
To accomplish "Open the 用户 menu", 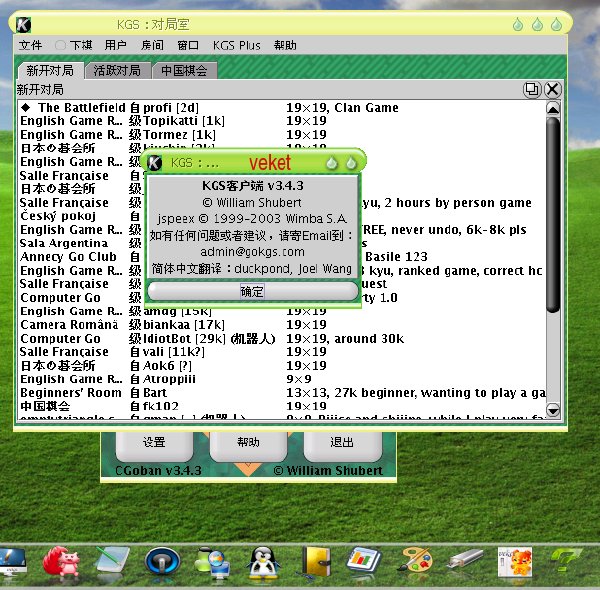I will 115,45.
